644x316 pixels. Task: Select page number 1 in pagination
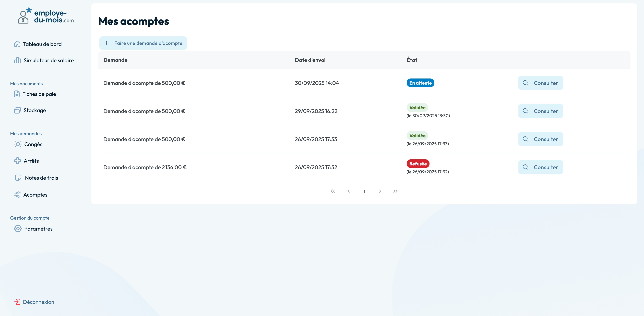(x=364, y=191)
